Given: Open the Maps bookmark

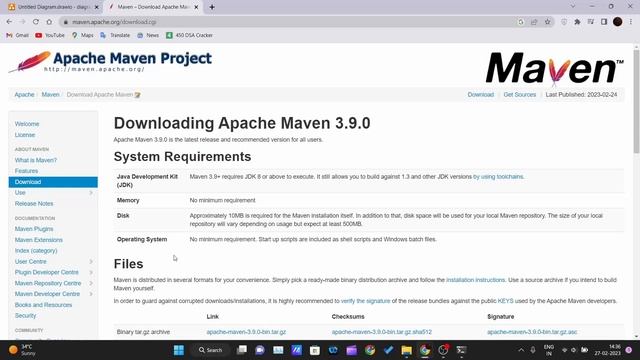Looking at the screenshot, I should click(x=82, y=35).
